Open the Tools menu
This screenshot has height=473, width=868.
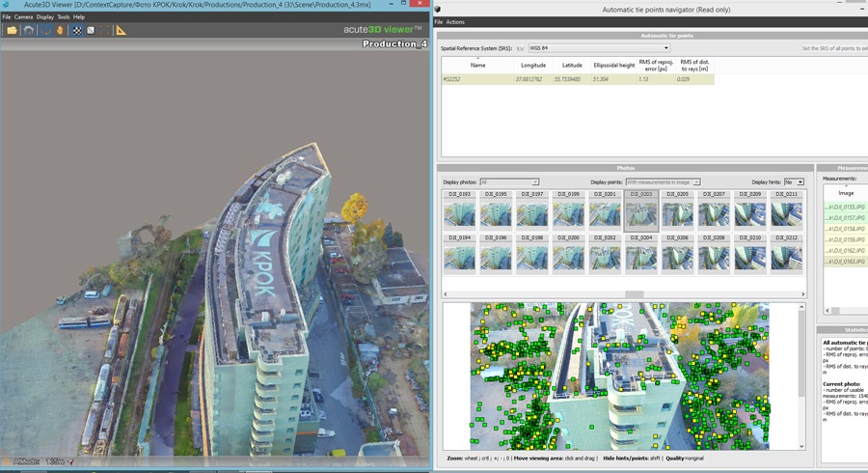tap(64, 17)
